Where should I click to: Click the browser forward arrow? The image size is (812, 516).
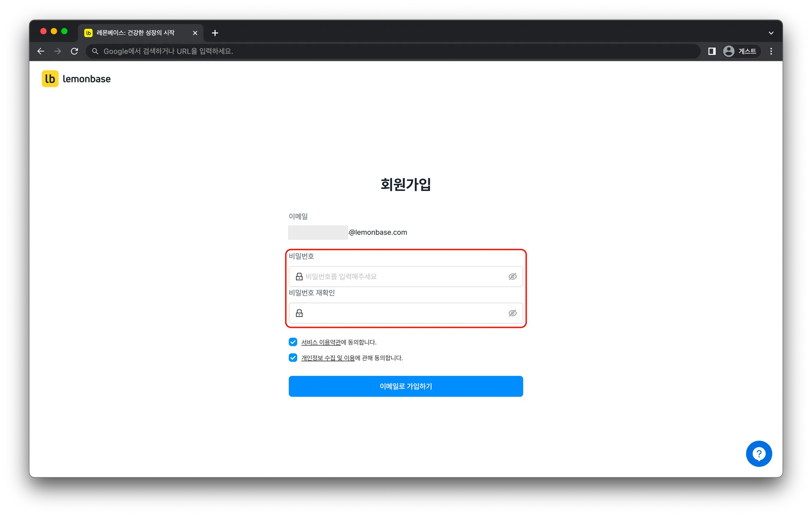pyautogui.click(x=58, y=51)
